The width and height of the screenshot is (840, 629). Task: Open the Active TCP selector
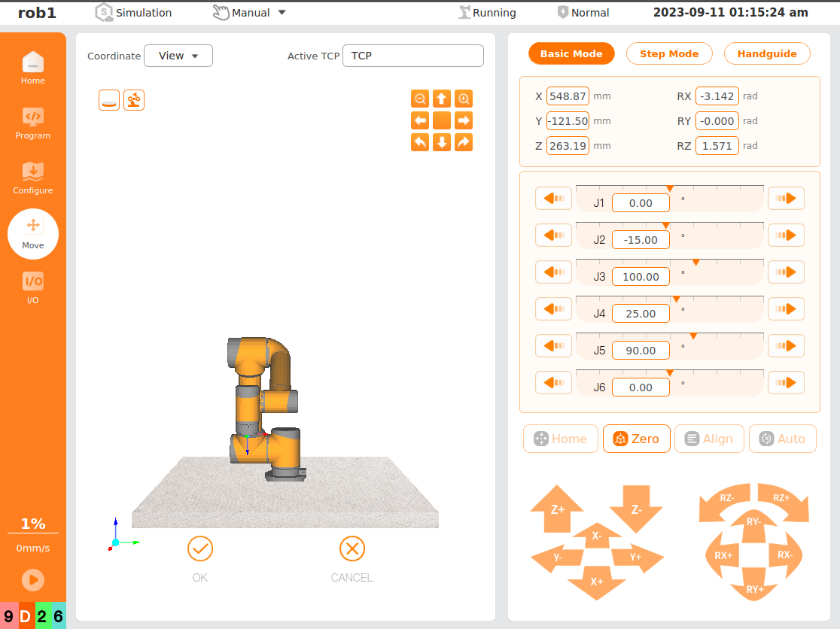[412, 56]
